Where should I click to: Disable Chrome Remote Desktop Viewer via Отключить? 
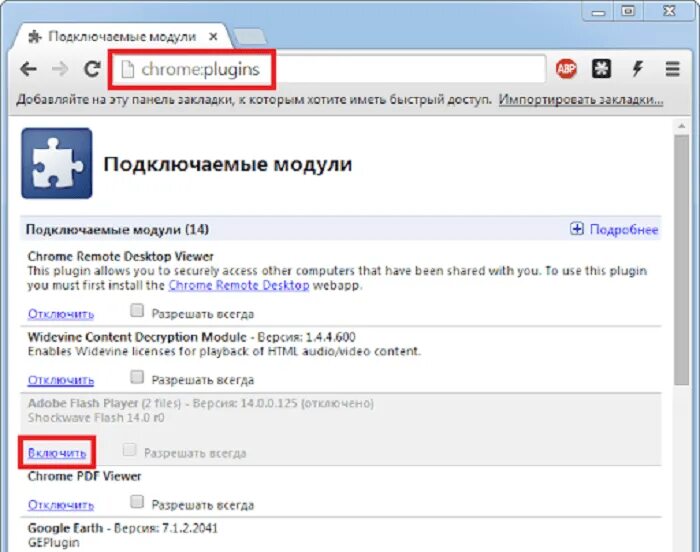pyautogui.click(x=61, y=314)
